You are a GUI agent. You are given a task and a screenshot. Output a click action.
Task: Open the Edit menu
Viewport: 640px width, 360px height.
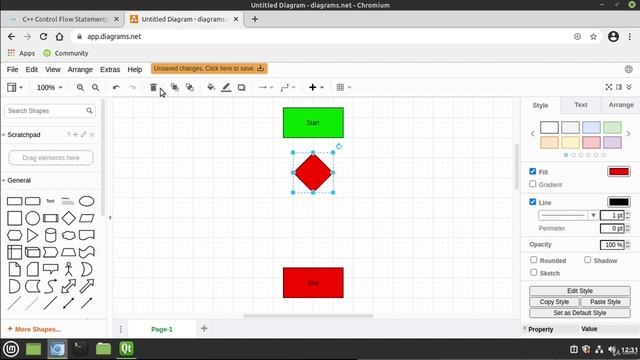(x=31, y=69)
